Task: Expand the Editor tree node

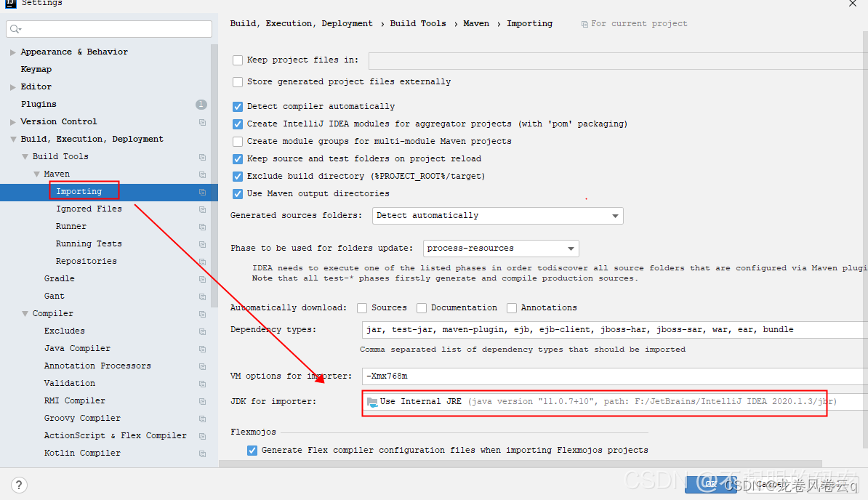Action: coord(13,86)
